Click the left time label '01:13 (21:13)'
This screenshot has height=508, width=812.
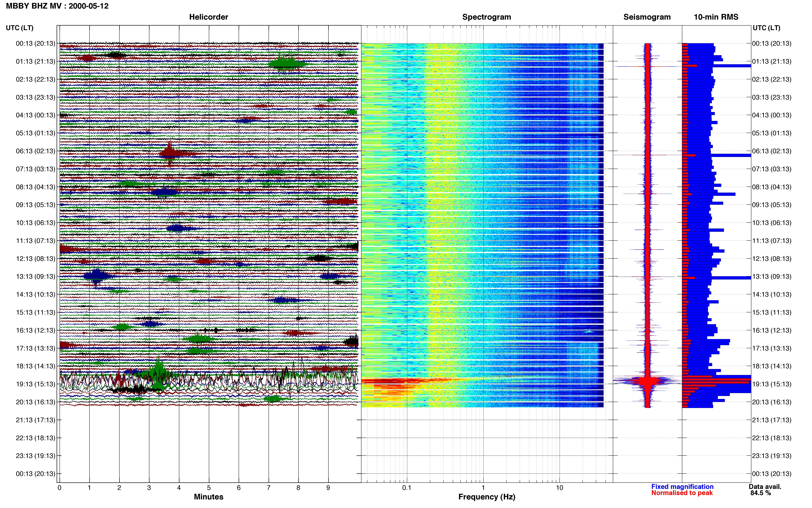pyautogui.click(x=35, y=61)
